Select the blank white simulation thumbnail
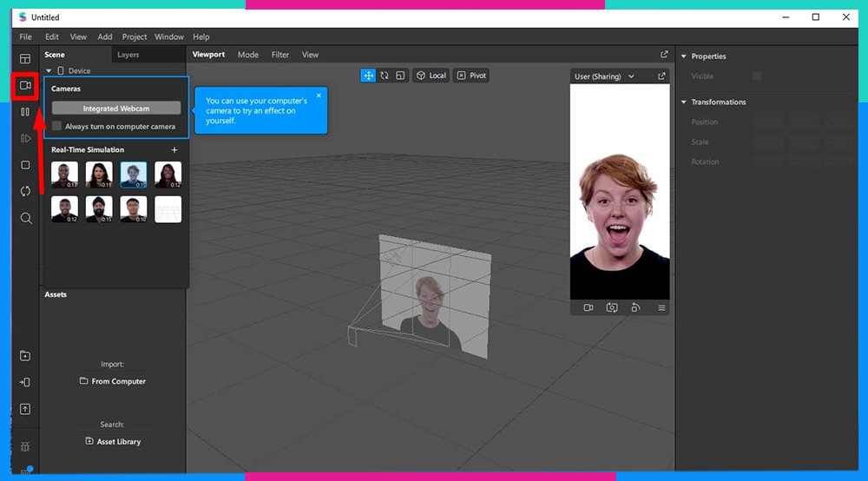The width and height of the screenshot is (868, 481). coord(168,209)
